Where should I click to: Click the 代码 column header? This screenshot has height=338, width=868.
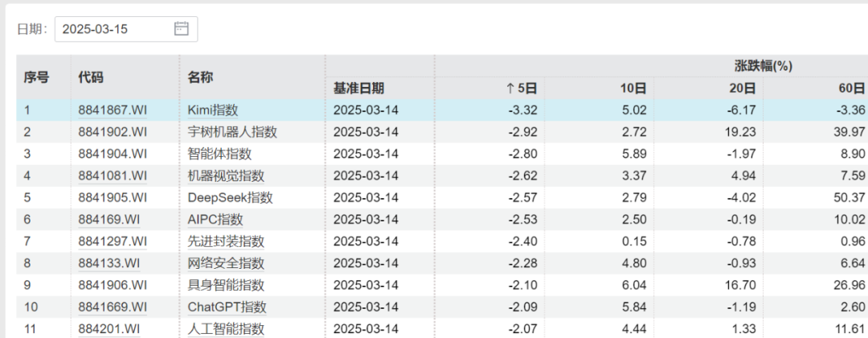pyautogui.click(x=90, y=77)
